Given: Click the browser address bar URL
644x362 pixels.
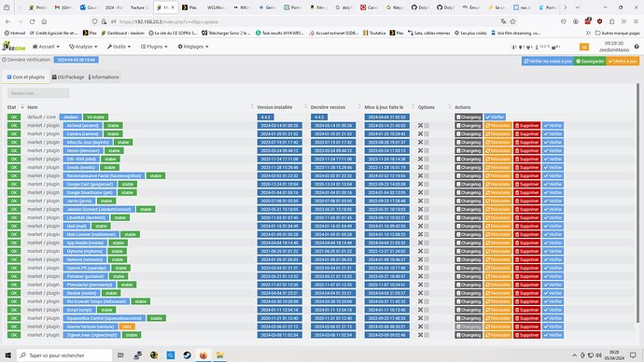Looking at the screenshot, I should coord(169,21).
